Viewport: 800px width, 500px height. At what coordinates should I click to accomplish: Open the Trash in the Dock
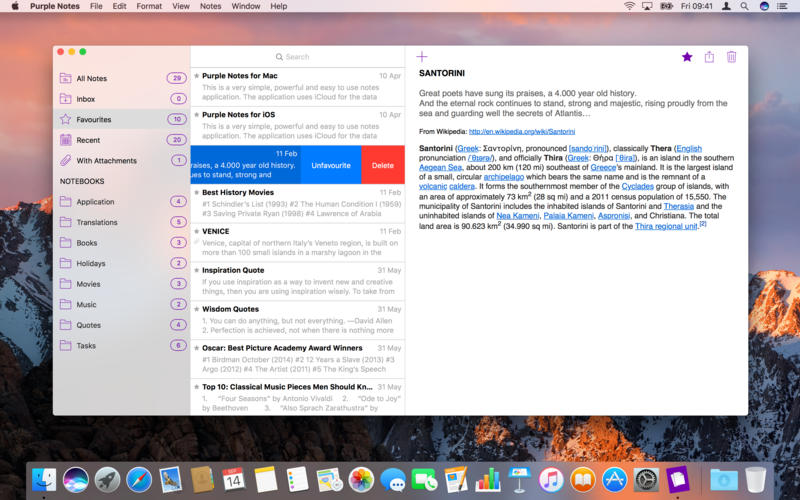tap(756, 480)
